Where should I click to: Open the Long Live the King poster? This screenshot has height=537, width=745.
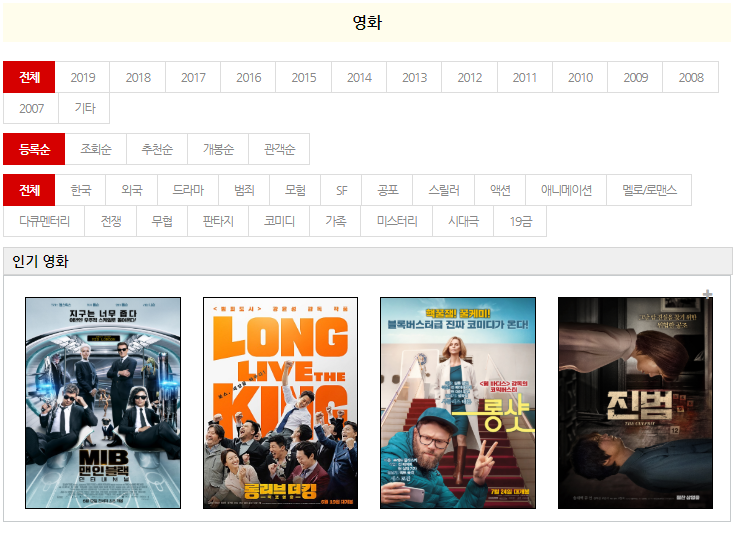tap(280, 403)
